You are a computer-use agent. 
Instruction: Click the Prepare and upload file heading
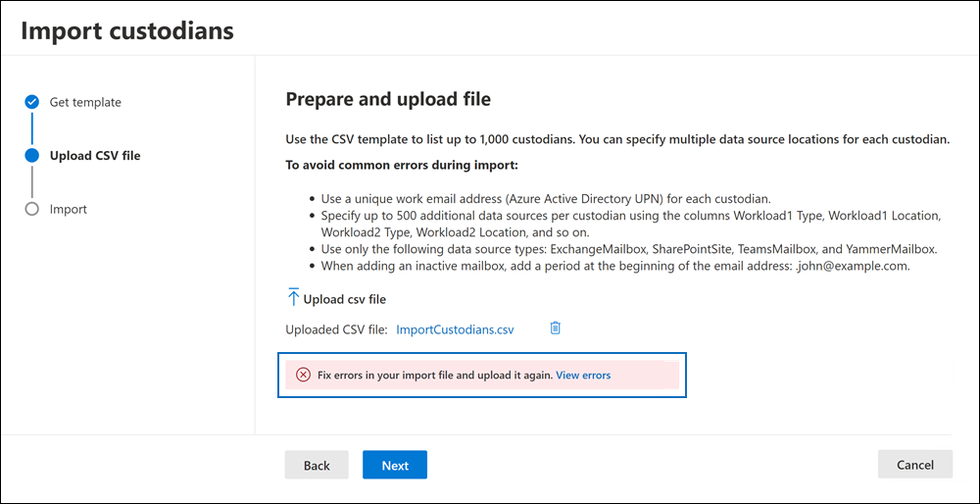tap(388, 99)
